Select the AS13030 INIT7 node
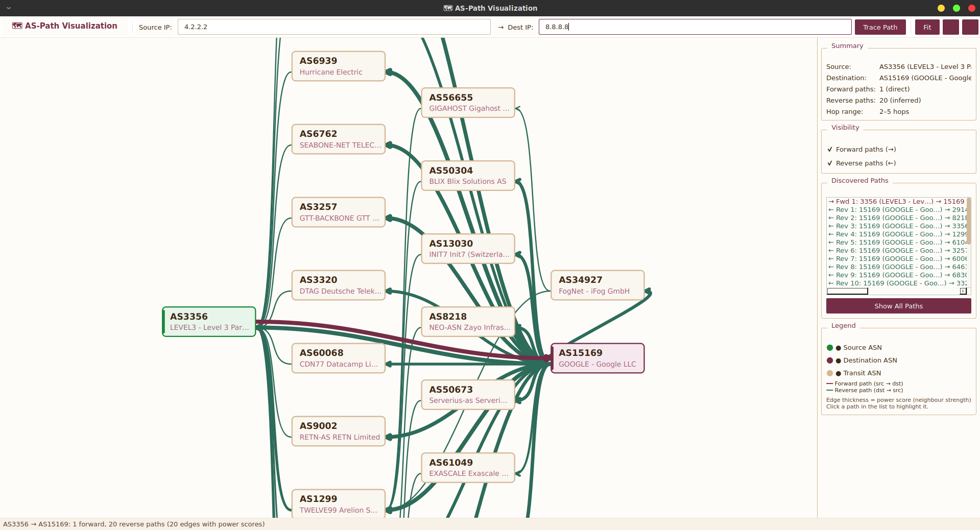 [x=468, y=249]
